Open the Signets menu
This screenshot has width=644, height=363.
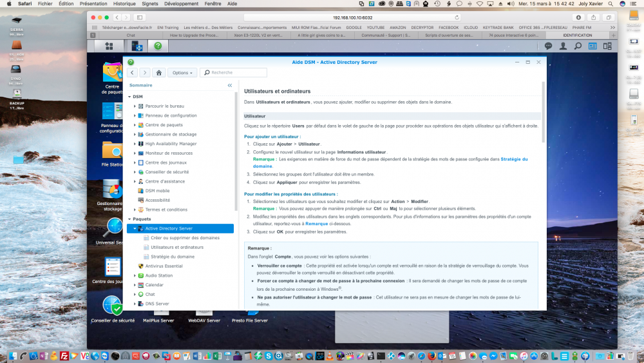tap(150, 4)
